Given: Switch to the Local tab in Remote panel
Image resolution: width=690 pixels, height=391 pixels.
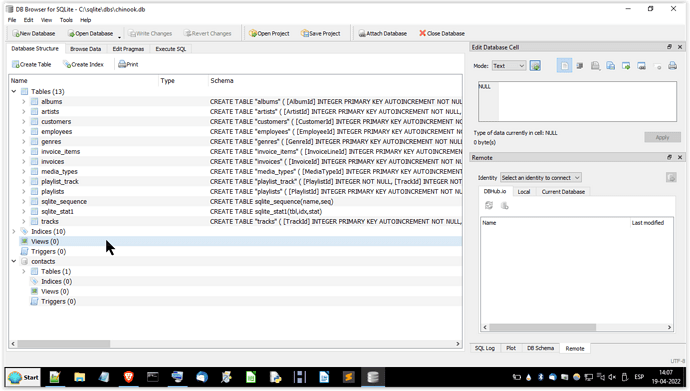Looking at the screenshot, I should pyautogui.click(x=524, y=192).
